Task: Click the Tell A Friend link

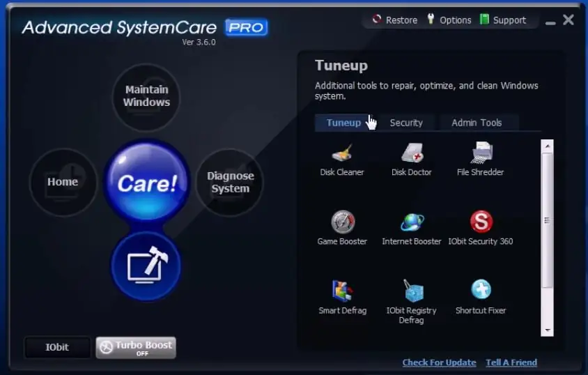Action: click(511, 362)
